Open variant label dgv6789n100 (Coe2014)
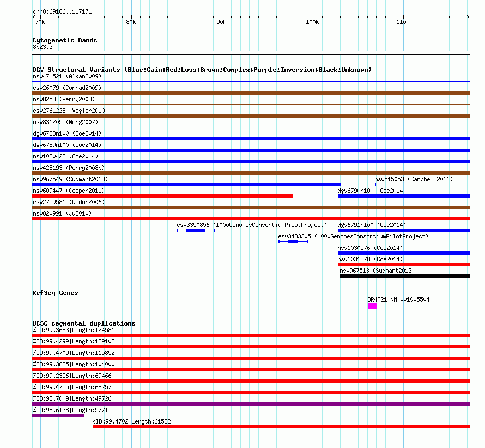The width and height of the screenshot is (485, 448). coord(67,145)
